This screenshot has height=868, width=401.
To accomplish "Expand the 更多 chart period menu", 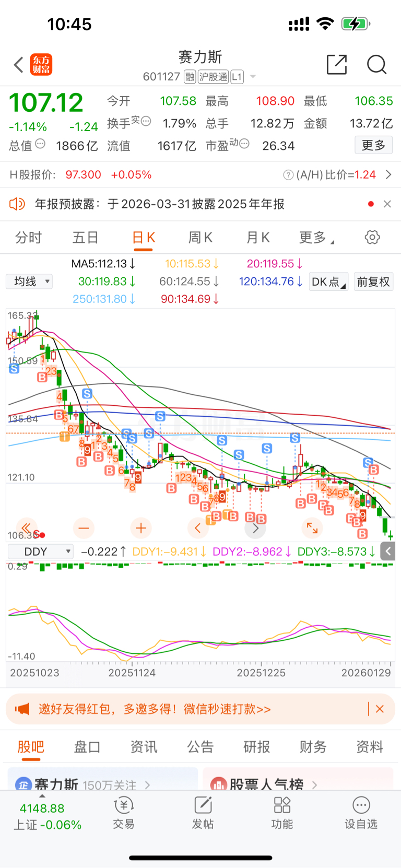I will coord(316,238).
